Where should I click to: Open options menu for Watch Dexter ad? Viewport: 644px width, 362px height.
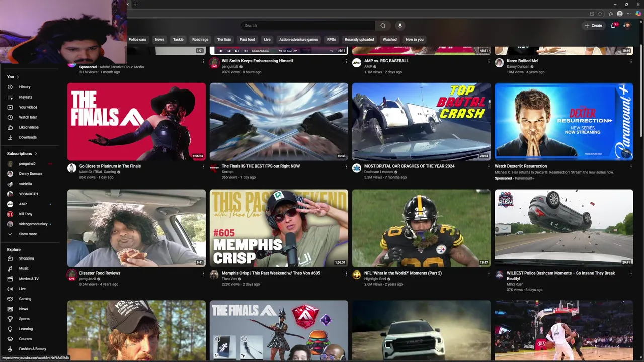click(631, 167)
